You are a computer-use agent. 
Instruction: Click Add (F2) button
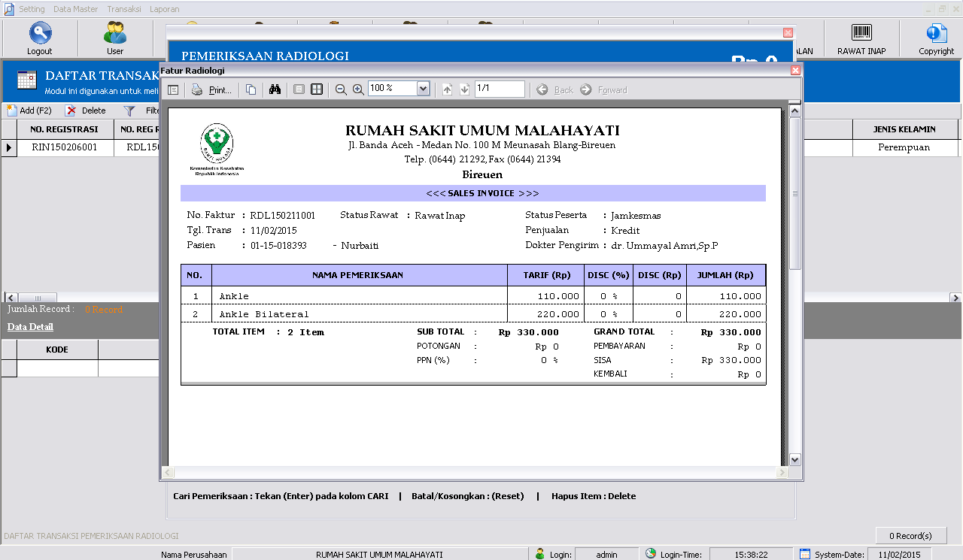(x=29, y=110)
